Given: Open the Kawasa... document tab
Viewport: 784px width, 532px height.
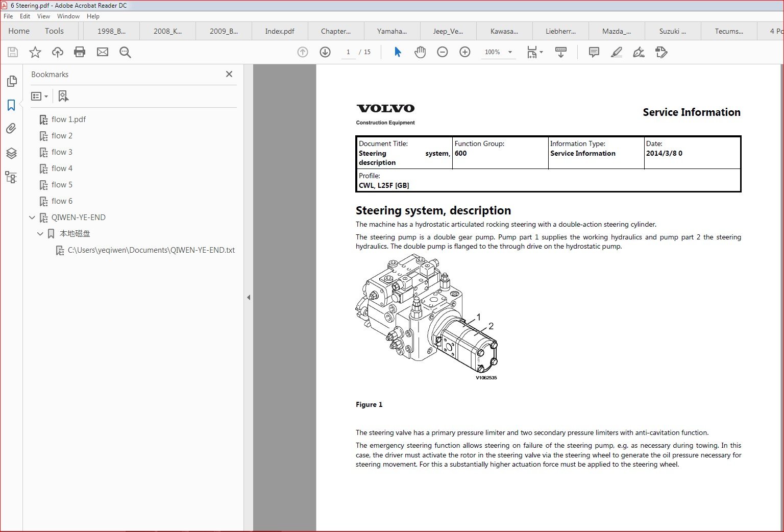Looking at the screenshot, I should (504, 31).
